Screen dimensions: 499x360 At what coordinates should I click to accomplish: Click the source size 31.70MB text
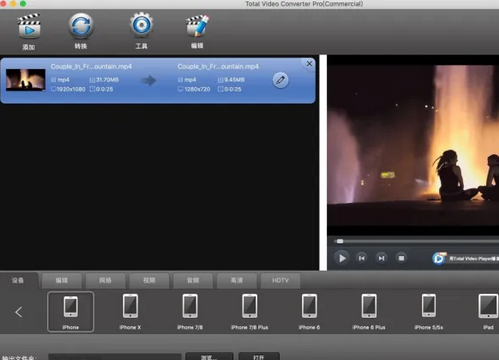tap(107, 80)
